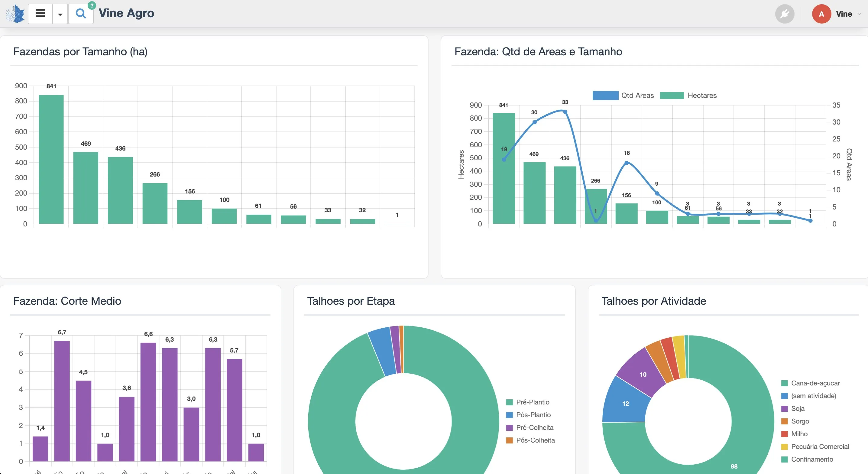Toggle Soja legend entry
This screenshot has height=474, width=868.
coord(793,409)
